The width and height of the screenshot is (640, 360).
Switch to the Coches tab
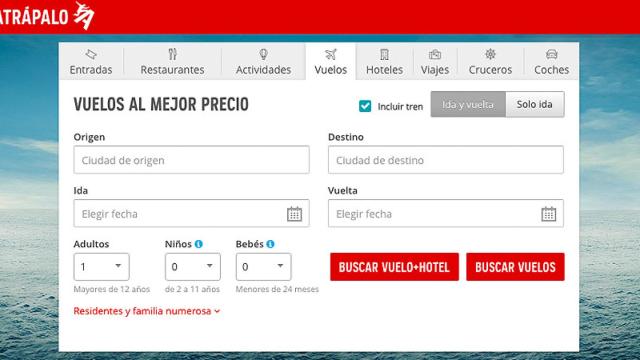pyautogui.click(x=551, y=61)
